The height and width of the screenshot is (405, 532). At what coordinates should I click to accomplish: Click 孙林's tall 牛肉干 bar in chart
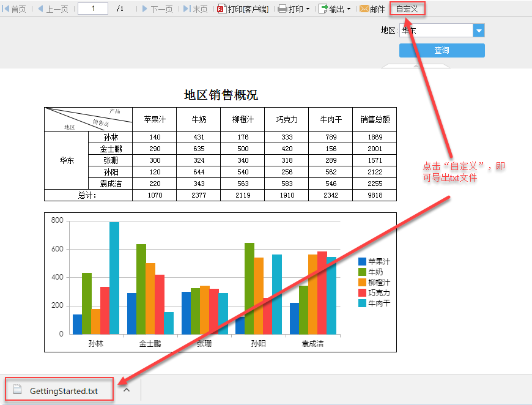coord(114,278)
